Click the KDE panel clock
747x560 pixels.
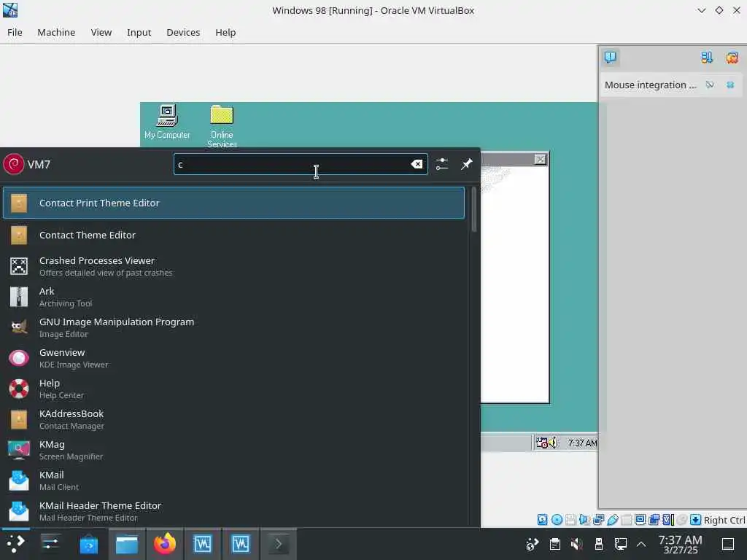pyautogui.click(x=681, y=544)
